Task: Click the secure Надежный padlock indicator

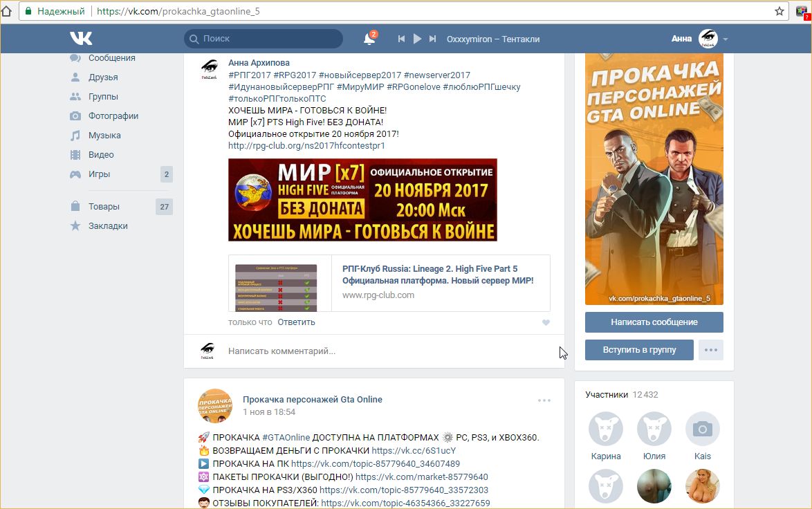Action: pyautogui.click(x=55, y=11)
